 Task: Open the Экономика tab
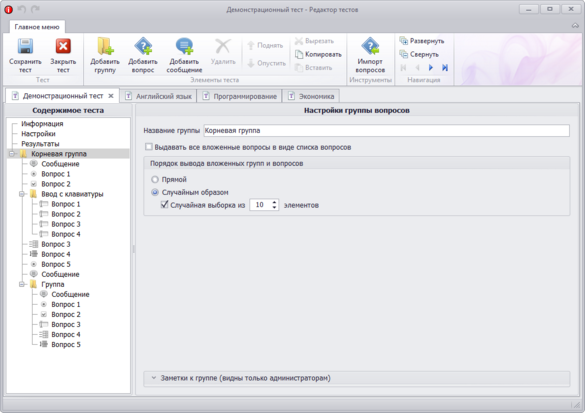311,96
